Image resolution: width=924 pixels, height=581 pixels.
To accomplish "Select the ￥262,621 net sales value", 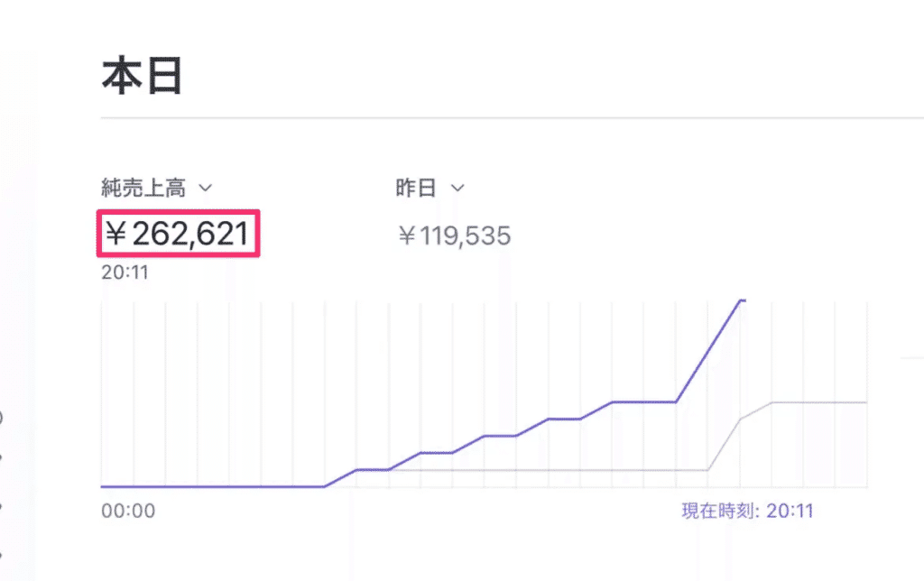I will tap(178, 234).
